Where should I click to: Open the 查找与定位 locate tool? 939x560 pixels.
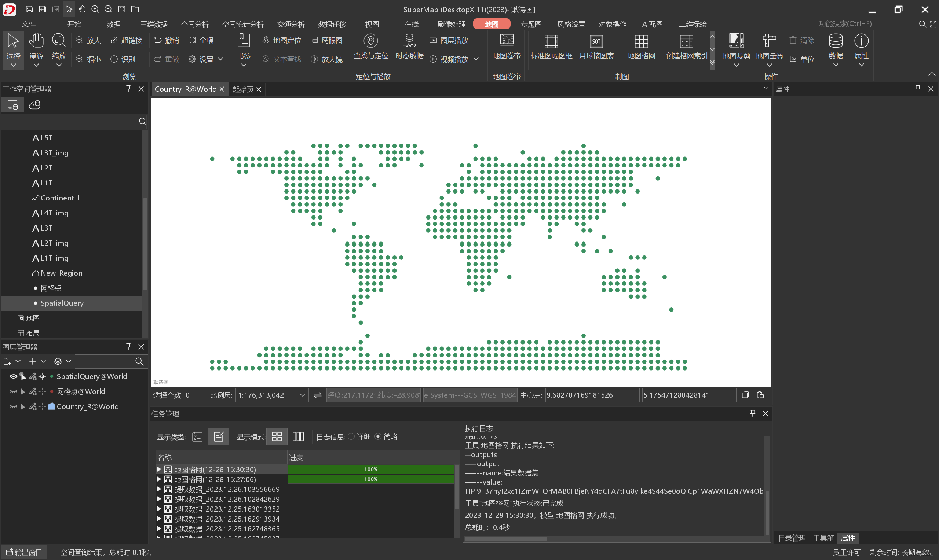[370, 47]
